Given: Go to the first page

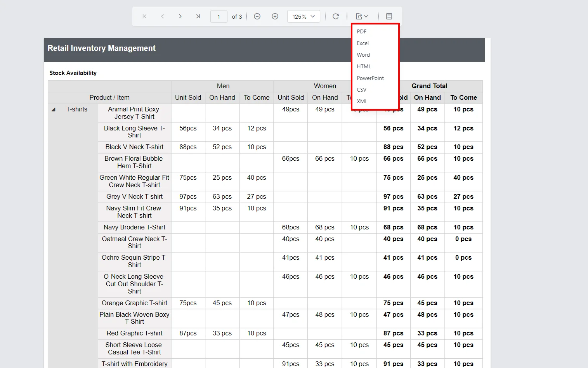Looking at the screenshot, I should (144, 16).
